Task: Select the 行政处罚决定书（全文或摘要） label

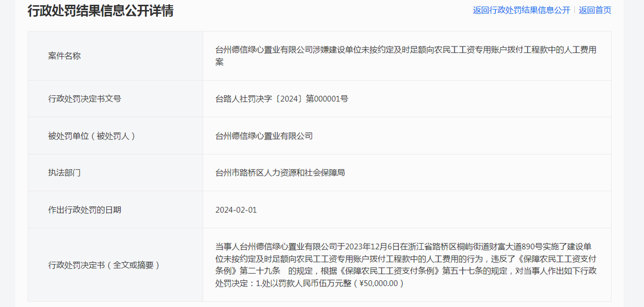Action: (104, 265)
